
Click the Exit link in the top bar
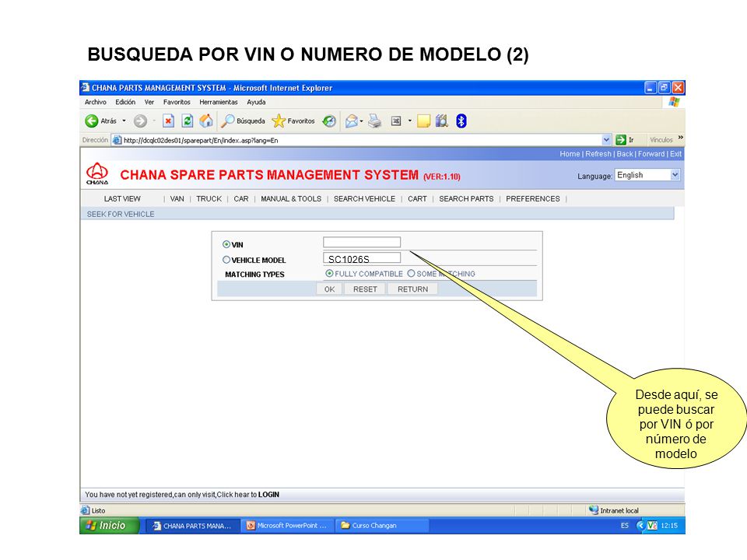[675, 154]
